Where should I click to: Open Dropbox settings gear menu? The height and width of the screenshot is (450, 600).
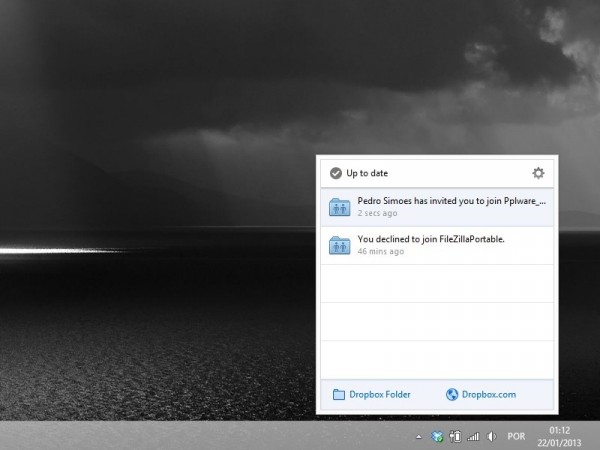(x=538, y=173)
